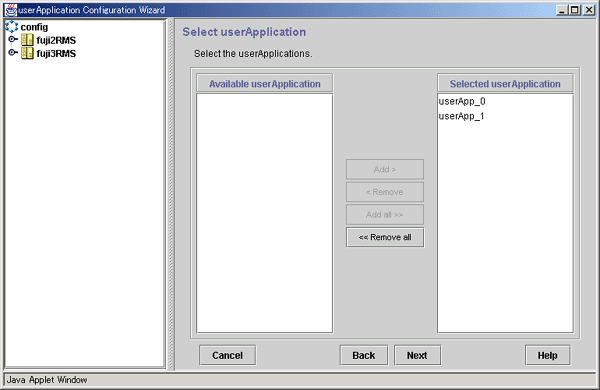Select the config tree label

tap(34, 27)
